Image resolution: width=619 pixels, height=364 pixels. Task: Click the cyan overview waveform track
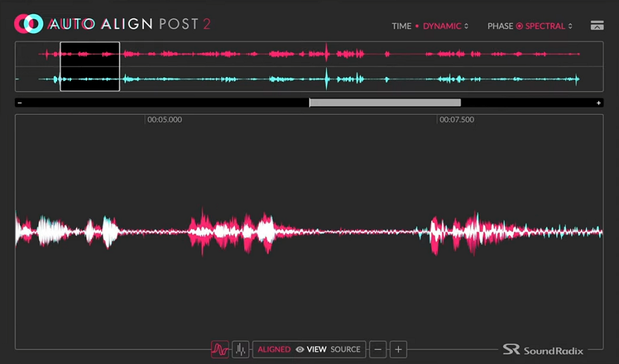click(x=309, y=79)
